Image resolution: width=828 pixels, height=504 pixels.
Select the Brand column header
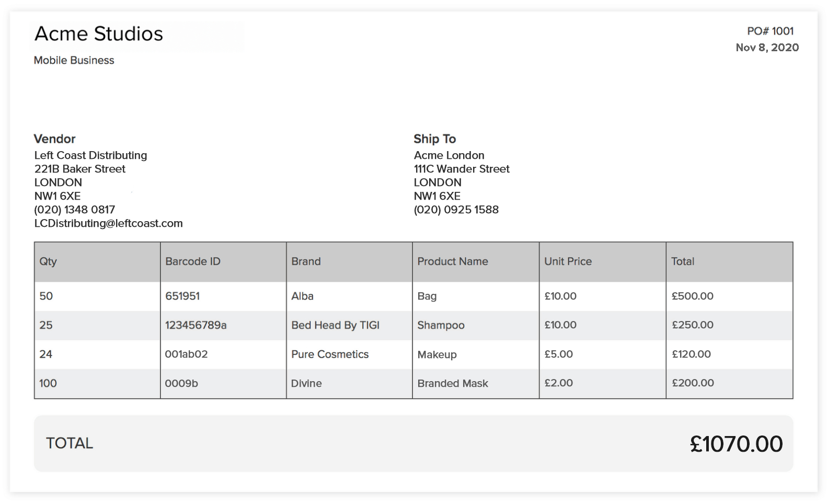click(306, 261)
